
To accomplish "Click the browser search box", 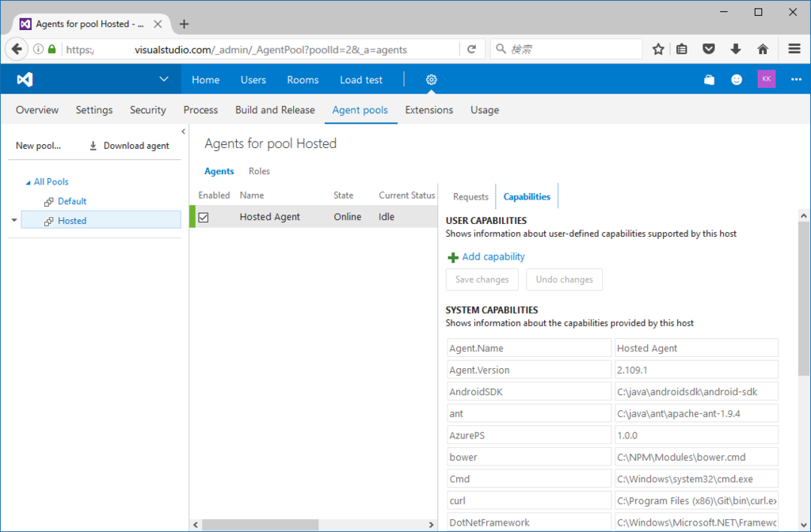I will (566, 49).
